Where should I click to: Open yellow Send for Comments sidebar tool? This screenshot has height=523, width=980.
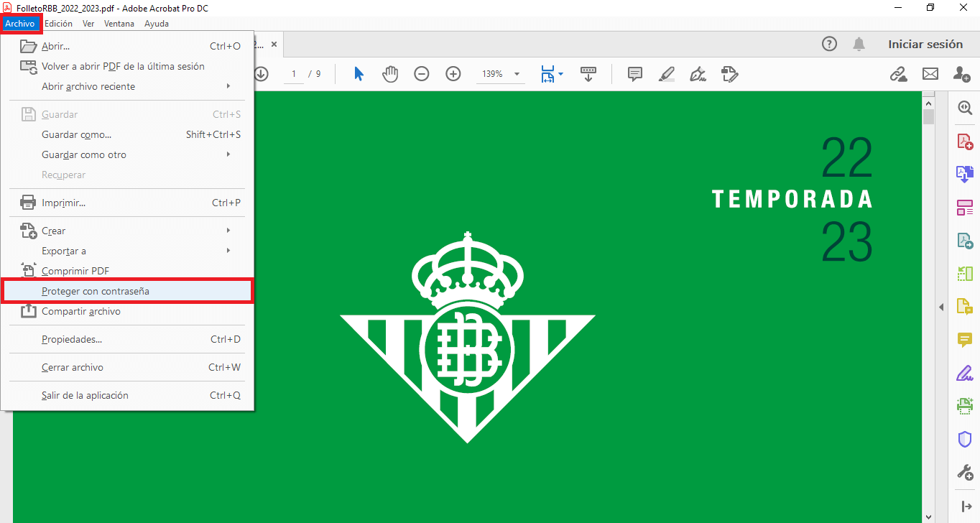(965, 307)
